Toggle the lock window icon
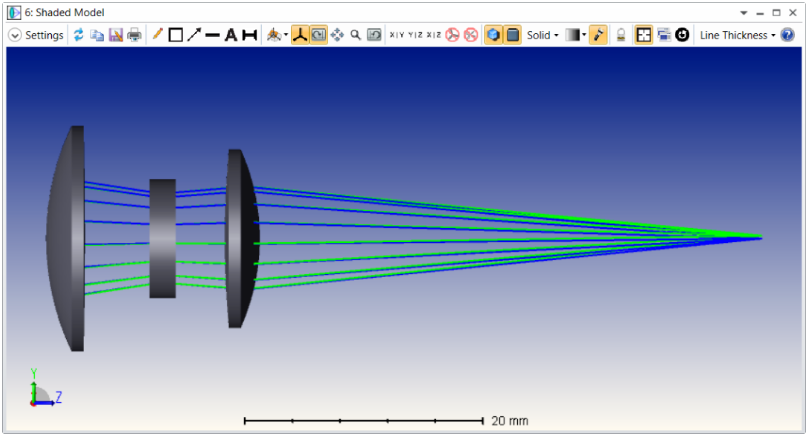Screen dimensions: 809x437 tap(621, 35)
